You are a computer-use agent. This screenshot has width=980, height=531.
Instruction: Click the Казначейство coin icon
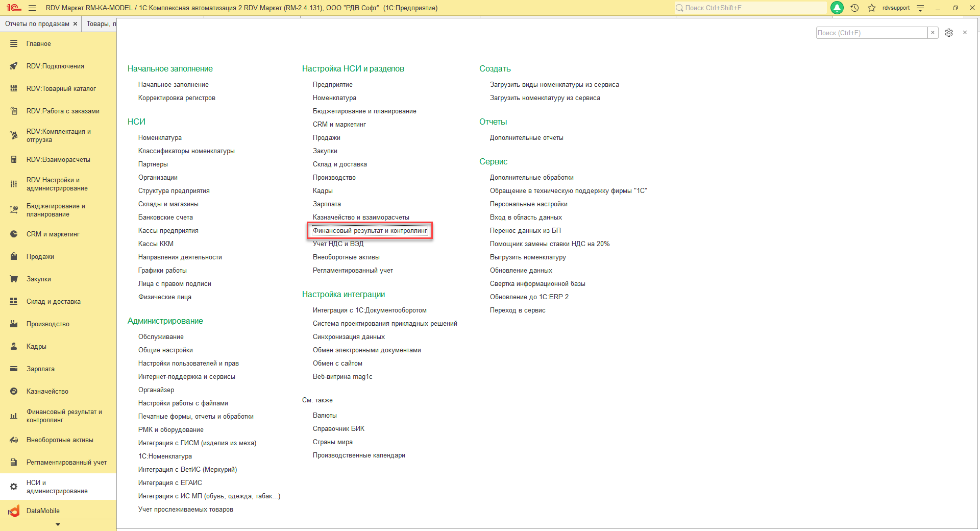tap(14, 392)
